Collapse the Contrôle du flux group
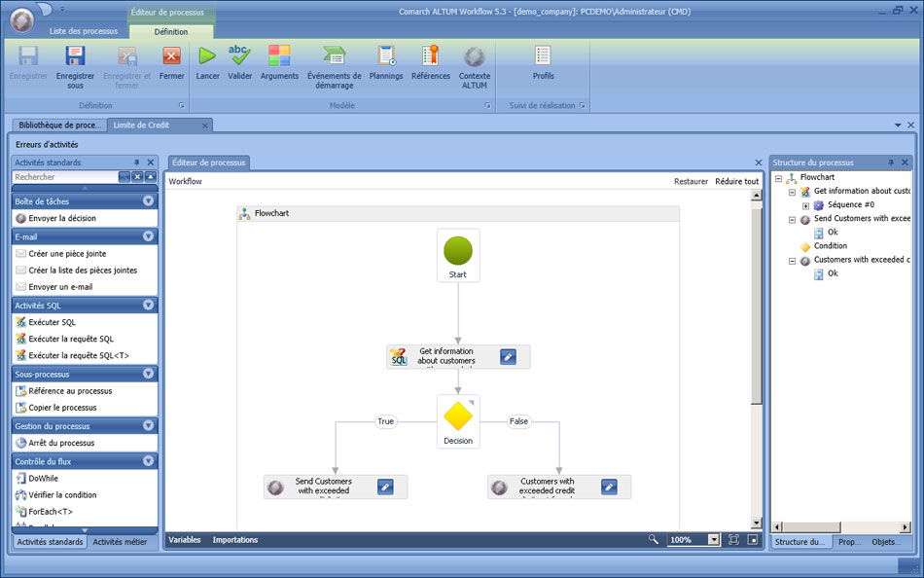The height and width of the screenshot is (578, 924). pyautogui.click(x=148, y=461)
